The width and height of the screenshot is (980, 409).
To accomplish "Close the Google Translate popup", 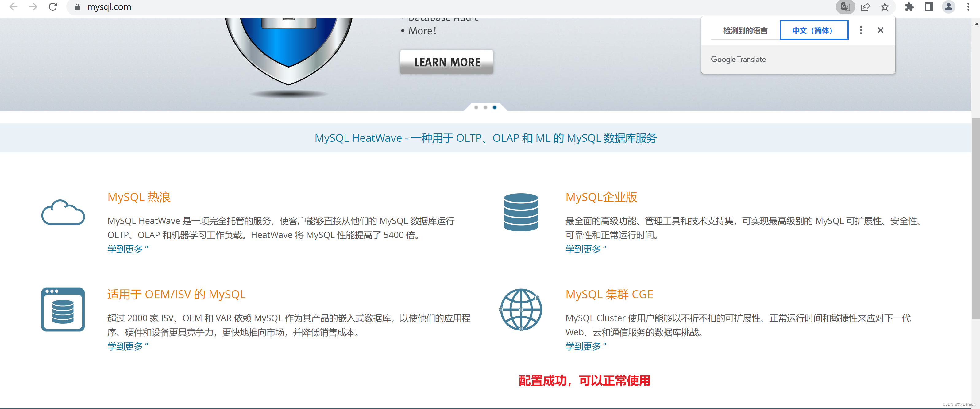I will tap(880, 30).
